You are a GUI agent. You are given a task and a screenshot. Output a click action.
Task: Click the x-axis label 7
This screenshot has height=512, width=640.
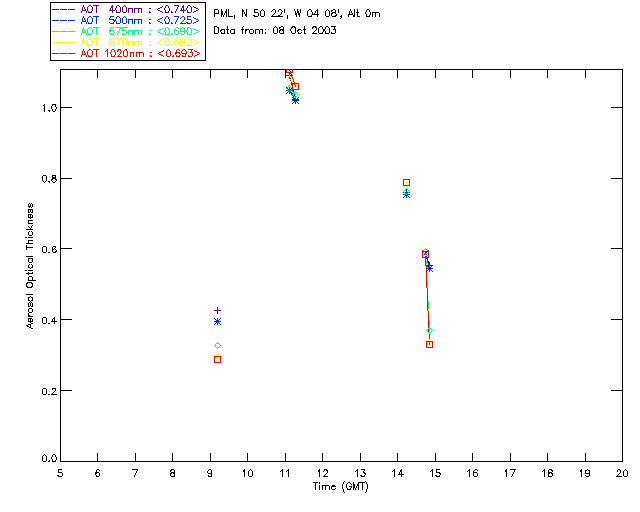click(x=135, y=473)
